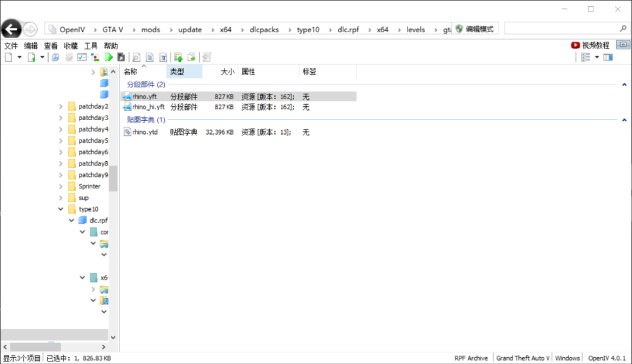Enable 编辑模式 edit mode
Screen dimensions: 632x364
476,29
